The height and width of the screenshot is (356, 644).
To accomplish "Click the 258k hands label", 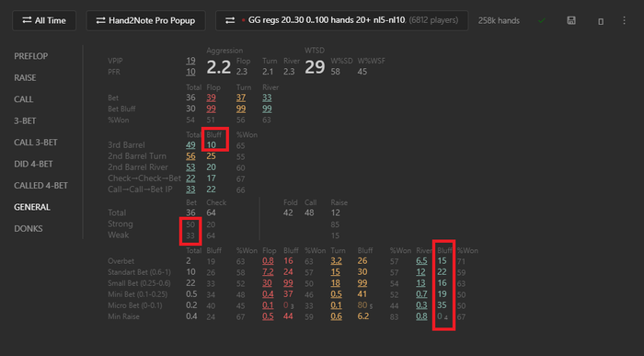I will (499, 20).
